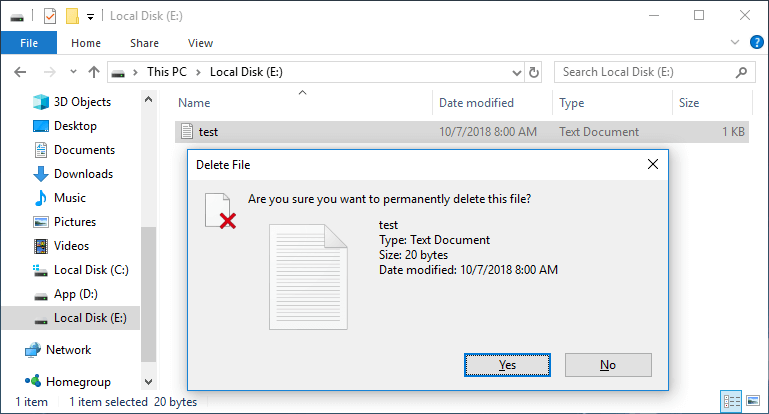Viewport: 769px width, 414px height.
Task: Click the Help question mark icon
Action: [757, 42]
